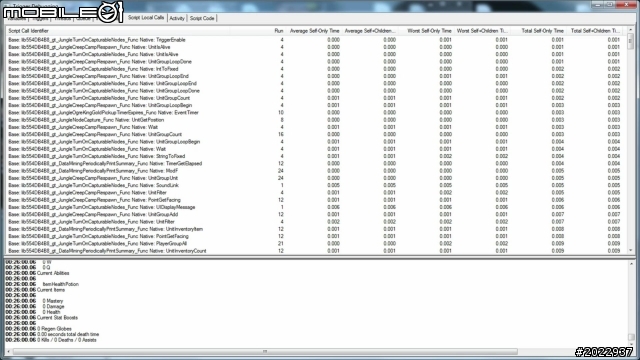This screenshot has height=360, width=640.
Task: Click the call table's scroll-down arrow
Action: (x=631, y=250)
